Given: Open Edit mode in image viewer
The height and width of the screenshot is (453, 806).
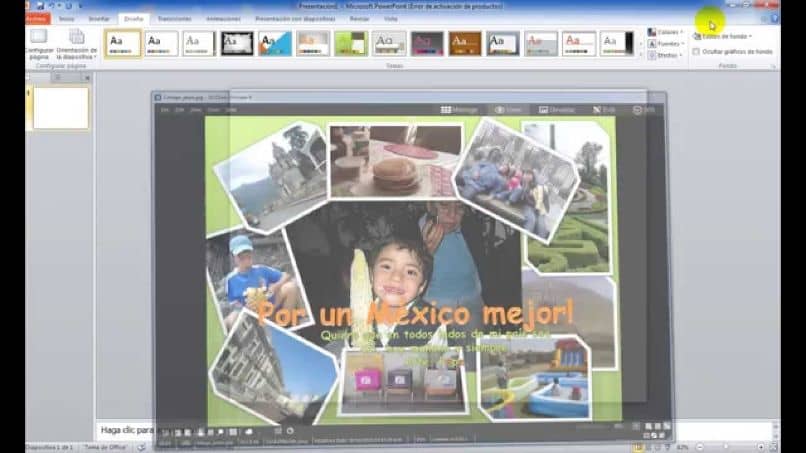Looking at the screenshot, I should pyautogui.click(x=604, y=110).
